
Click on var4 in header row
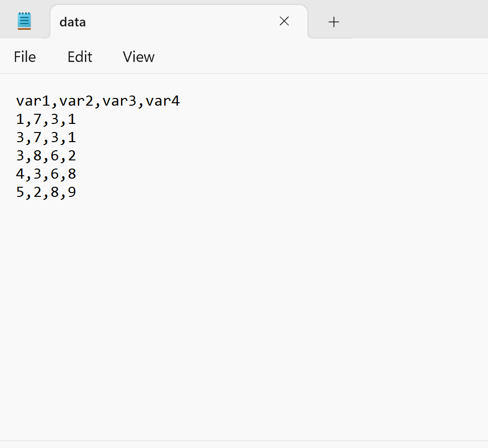[x=163, y=101]
